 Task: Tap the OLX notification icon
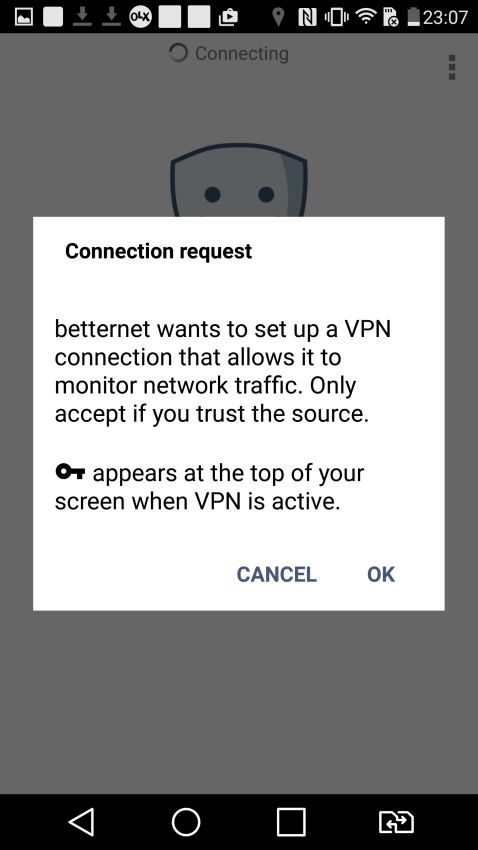pyautogui.click(x=140, y=17)
